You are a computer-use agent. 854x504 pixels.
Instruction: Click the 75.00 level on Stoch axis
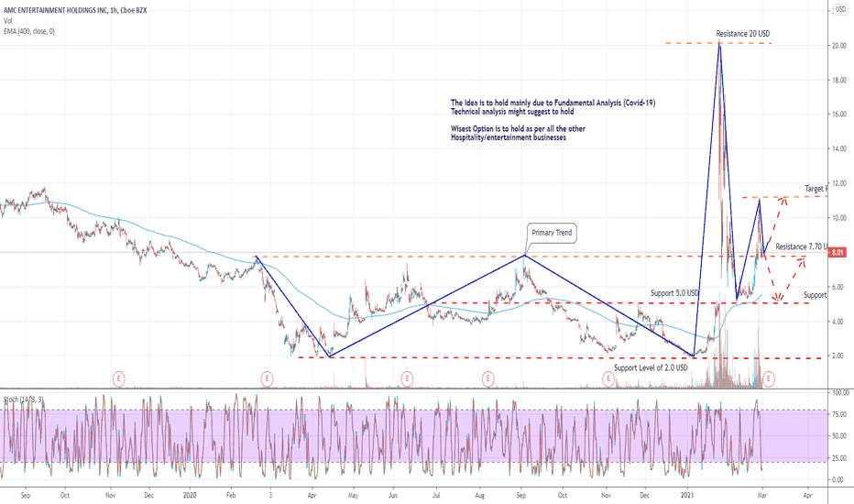pyautogui.click(x=839, y=414)
